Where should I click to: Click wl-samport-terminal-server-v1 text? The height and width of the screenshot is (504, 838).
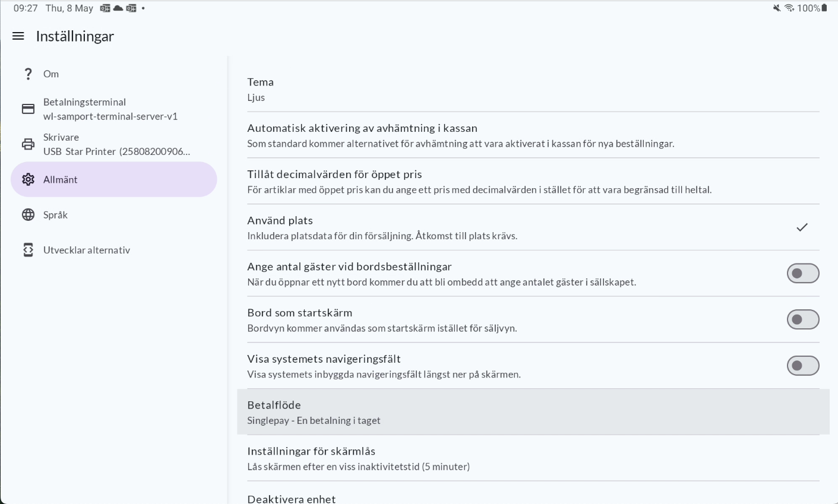[x=110, y=116]
